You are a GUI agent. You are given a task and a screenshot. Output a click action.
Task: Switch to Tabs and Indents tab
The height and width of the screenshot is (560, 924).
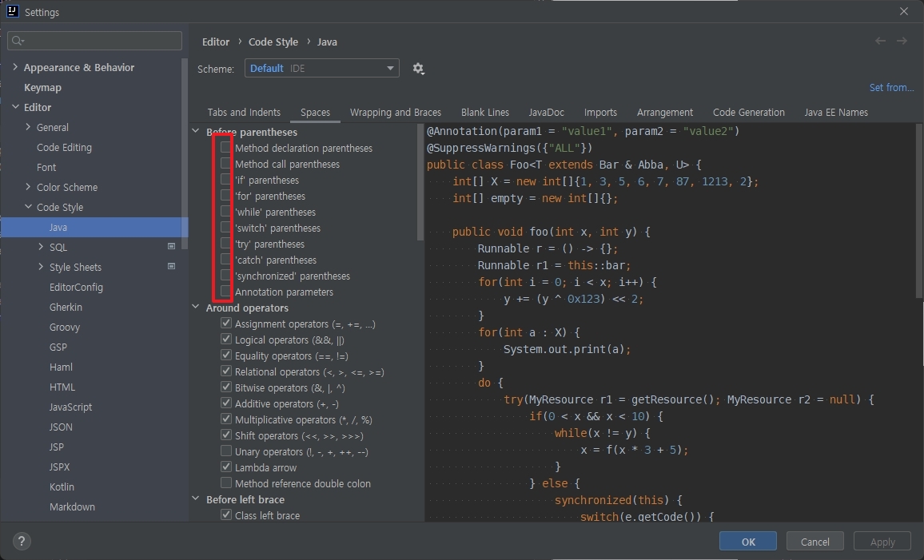(244, 112)
